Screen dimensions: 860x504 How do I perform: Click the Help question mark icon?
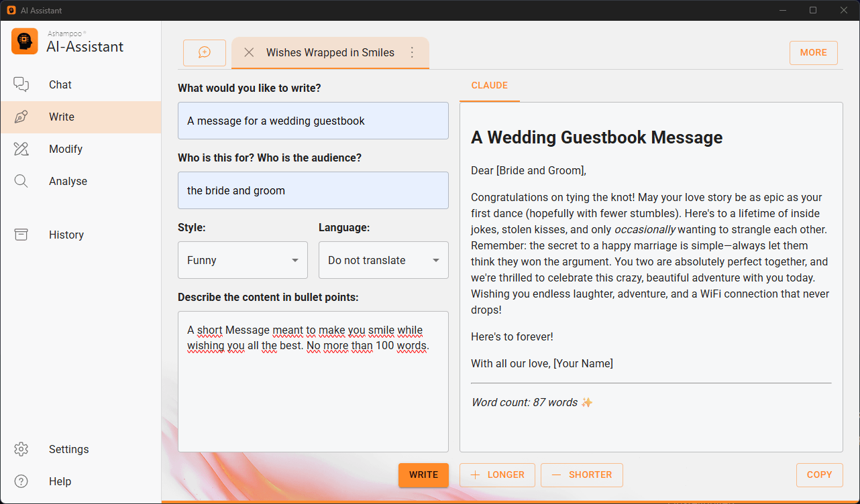pos(21,481)
